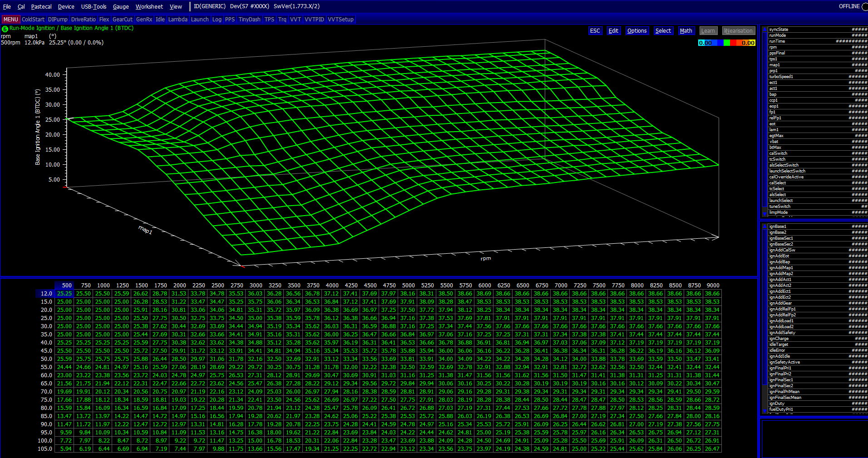Screen dimensions: 868x458
Task: Open the Cal menu
Action: tap(21, 6)
